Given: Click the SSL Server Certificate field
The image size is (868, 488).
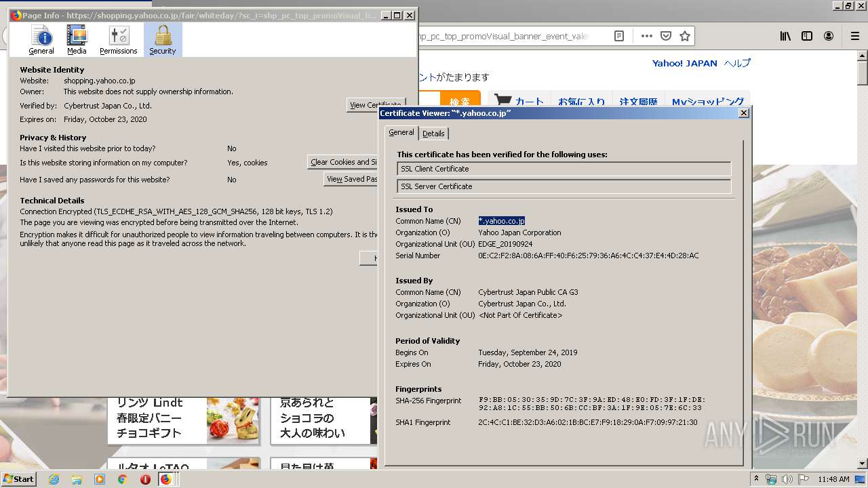Looking at the screenshot, I should tap(564, 186).
